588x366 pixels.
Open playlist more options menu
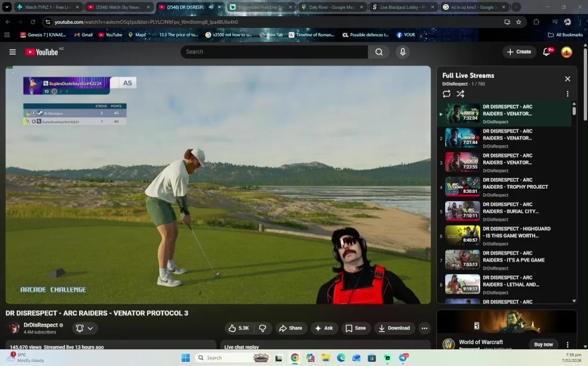pyautogui.click(x=567, y=94)
